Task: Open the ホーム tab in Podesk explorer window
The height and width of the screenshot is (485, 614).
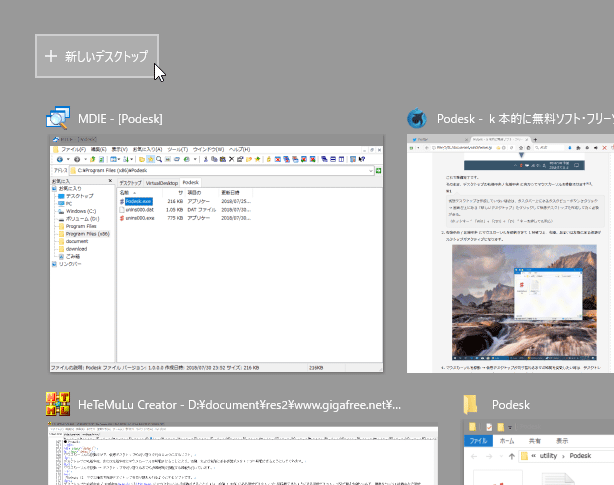Action: (507, 441)
